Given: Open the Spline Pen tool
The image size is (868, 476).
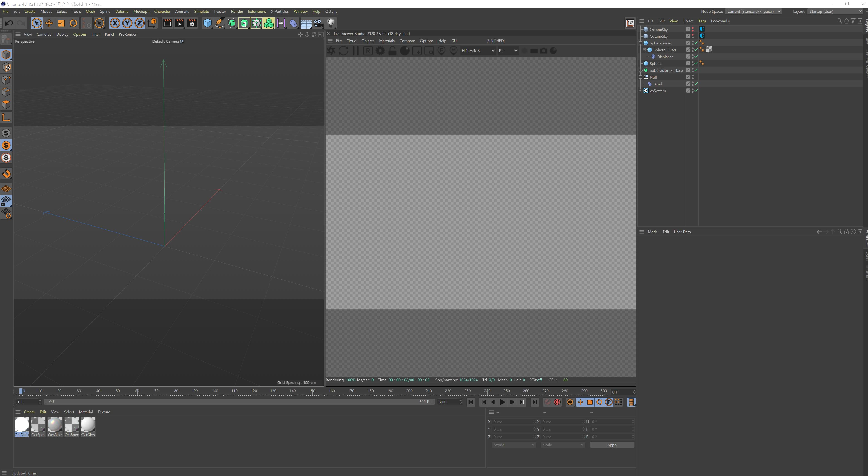Looking at the screenshot, I should coord(220,23).
